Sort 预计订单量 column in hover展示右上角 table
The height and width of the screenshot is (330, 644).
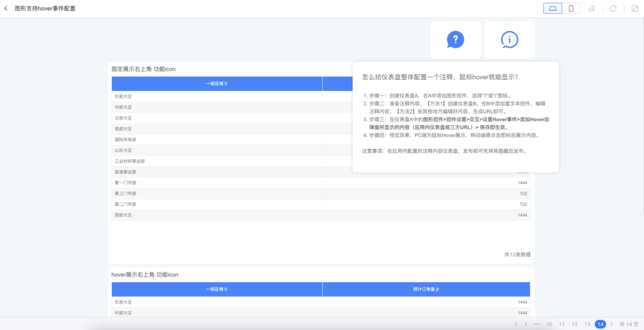438,289
